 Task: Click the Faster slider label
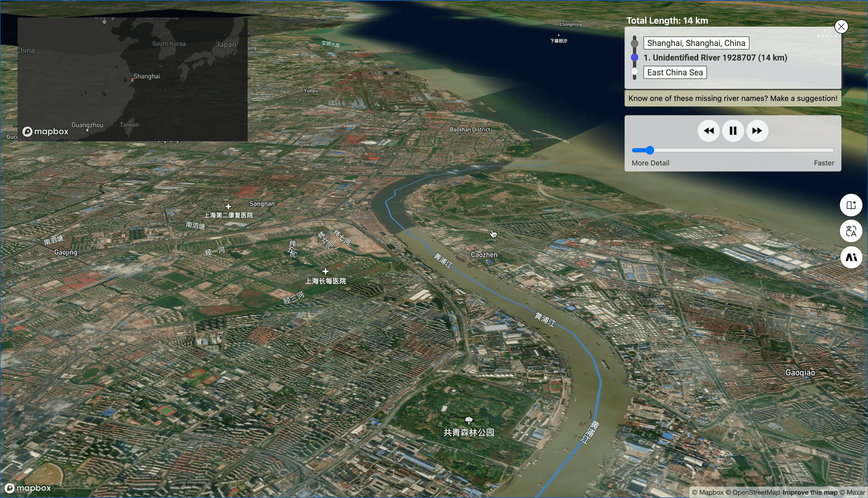tap(823, 163)
